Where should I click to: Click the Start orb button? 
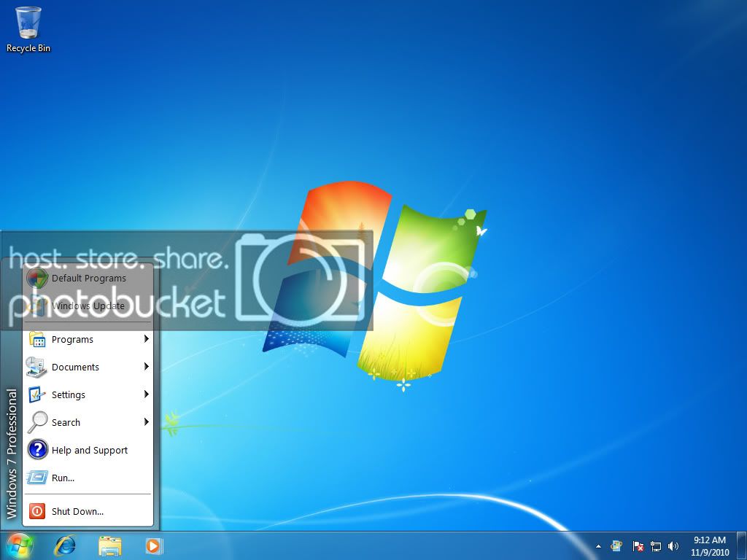[20, 545]
